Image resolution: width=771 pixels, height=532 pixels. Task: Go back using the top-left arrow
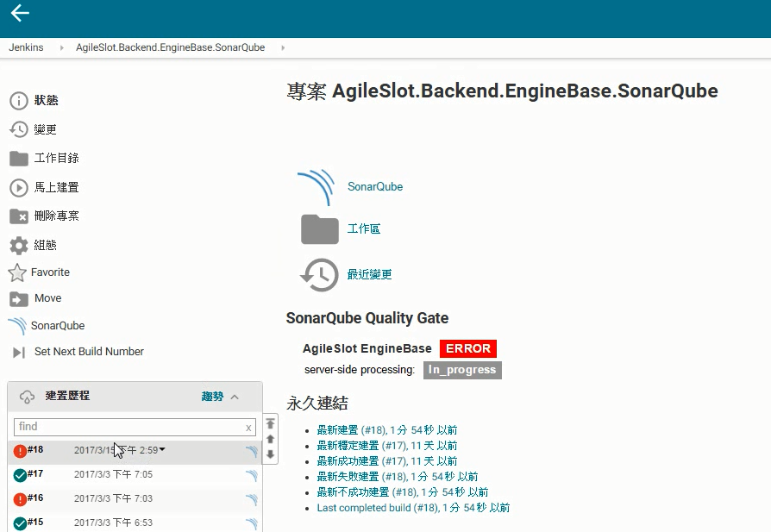(x=20, y=13)
